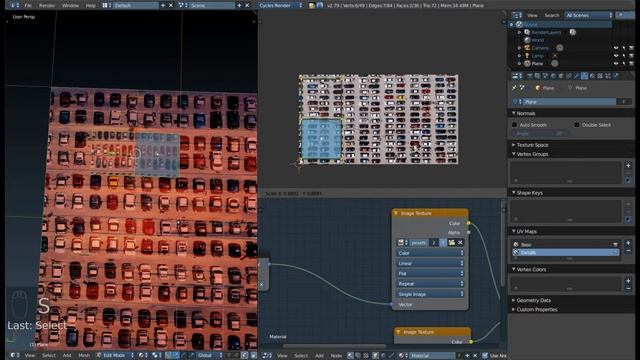Collapse the Normals panel
Viewport: 640px width, 360px height.
(525, 113)
